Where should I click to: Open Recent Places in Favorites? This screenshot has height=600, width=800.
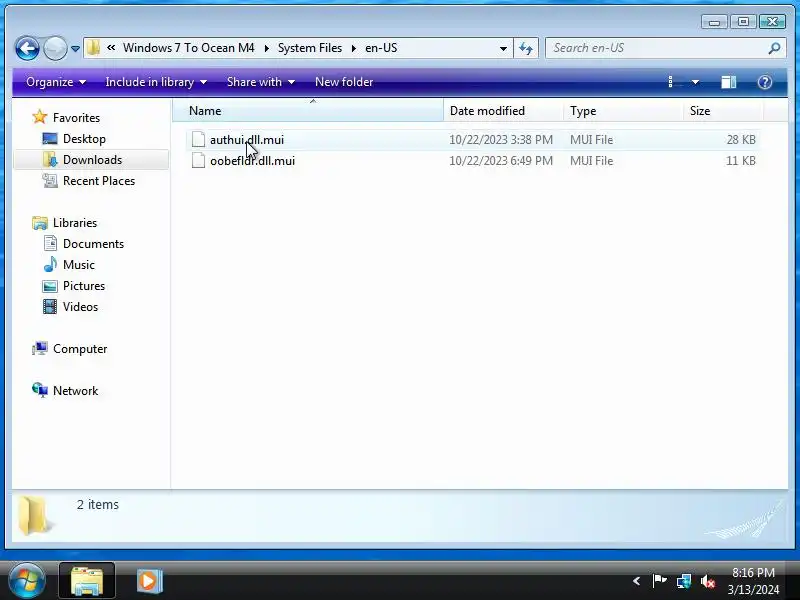[99, 181]
